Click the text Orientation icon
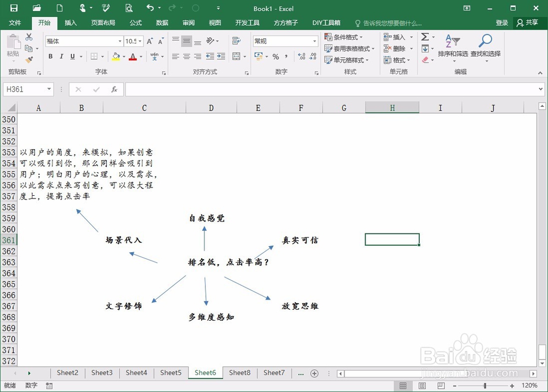Screen dimensions: 548x392 pyautogui.click(x=210, y=41)
